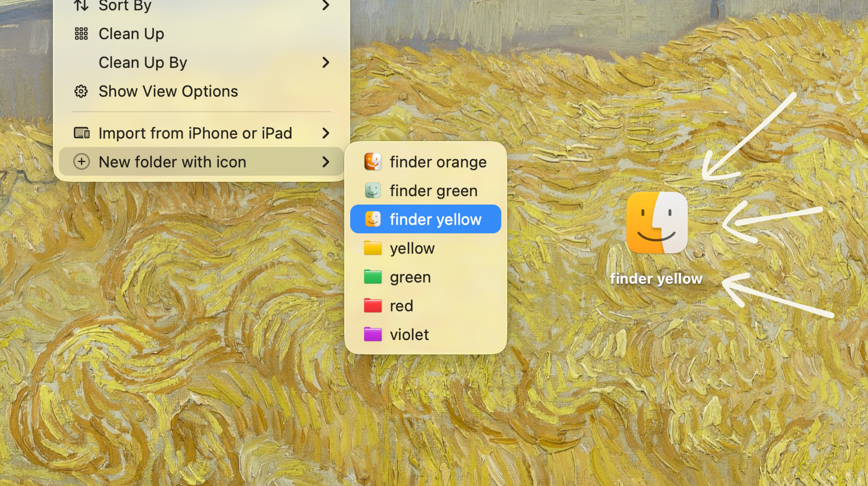Click the violet folder icon
868x486 pixels.
pyautogui.click(x=372, y=334)
